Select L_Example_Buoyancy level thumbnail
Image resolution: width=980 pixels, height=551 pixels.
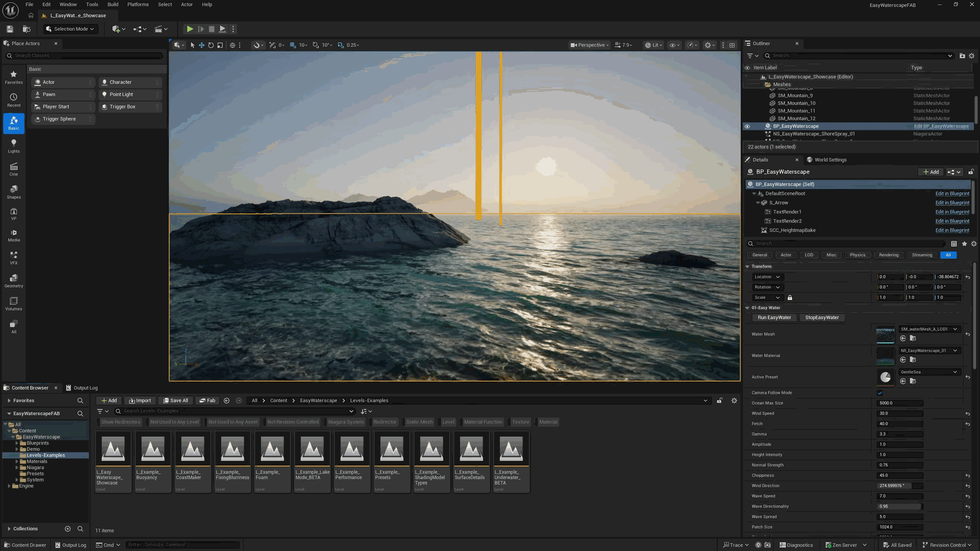point(153,462)
